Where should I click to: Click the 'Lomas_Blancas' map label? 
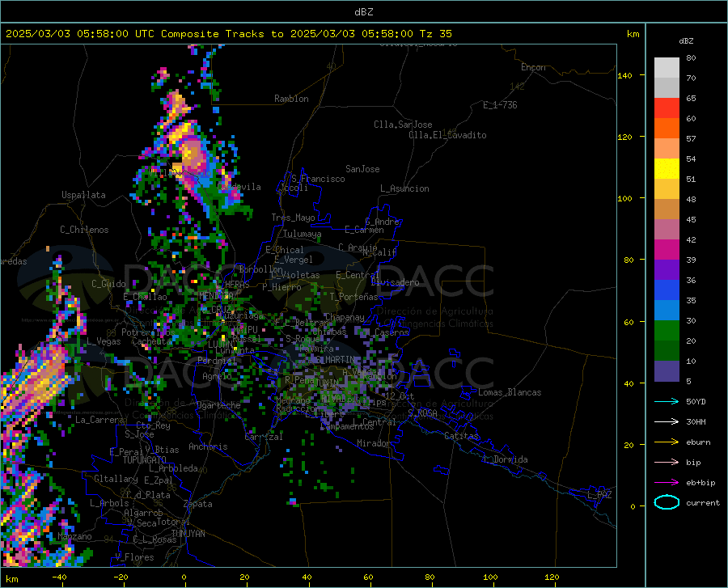coord(510,392)
